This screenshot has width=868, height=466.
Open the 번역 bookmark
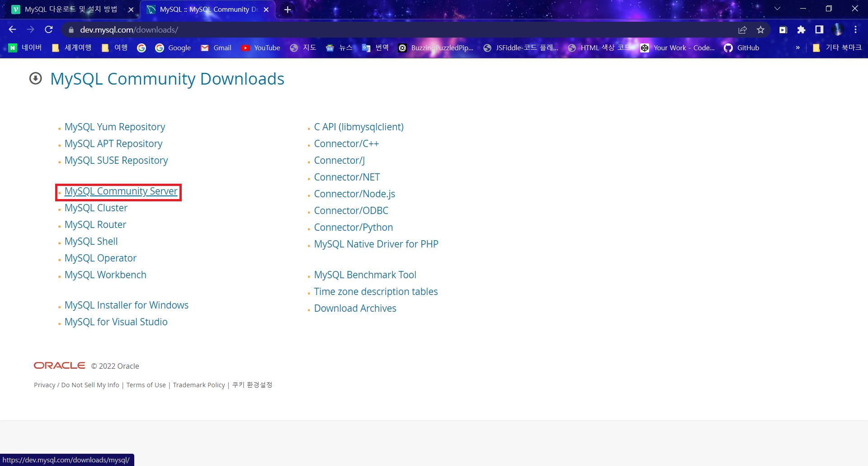(376, 48)
